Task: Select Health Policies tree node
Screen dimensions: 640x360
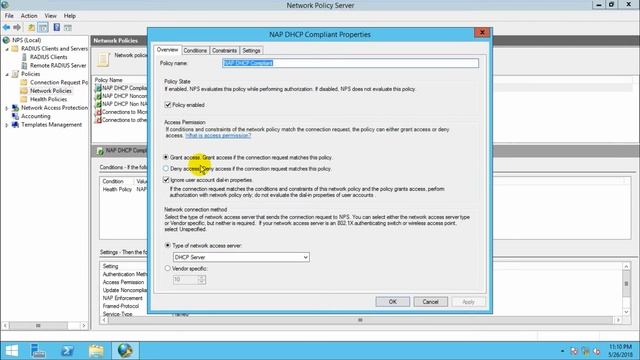Action: click(48, 99)
